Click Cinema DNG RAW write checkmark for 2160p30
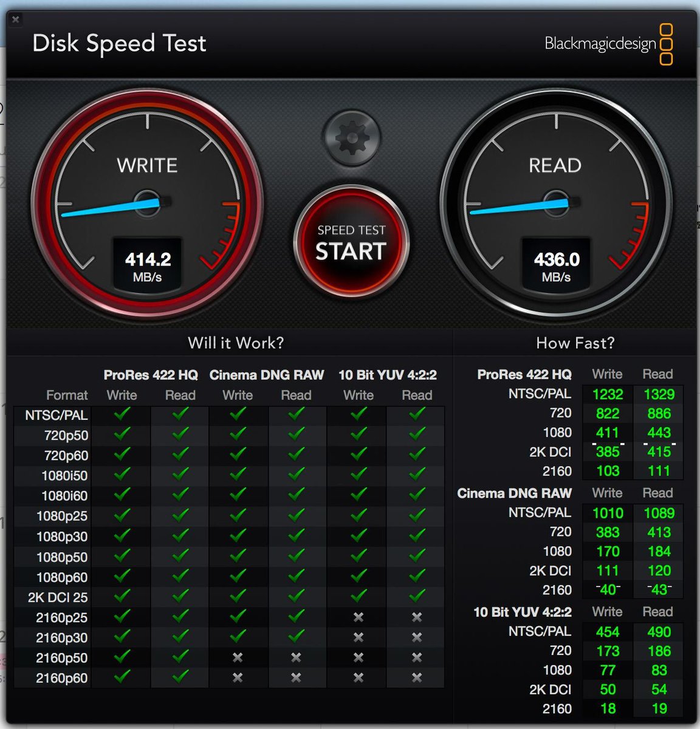Viewport: 700px width, 729px height. (238, 635)
